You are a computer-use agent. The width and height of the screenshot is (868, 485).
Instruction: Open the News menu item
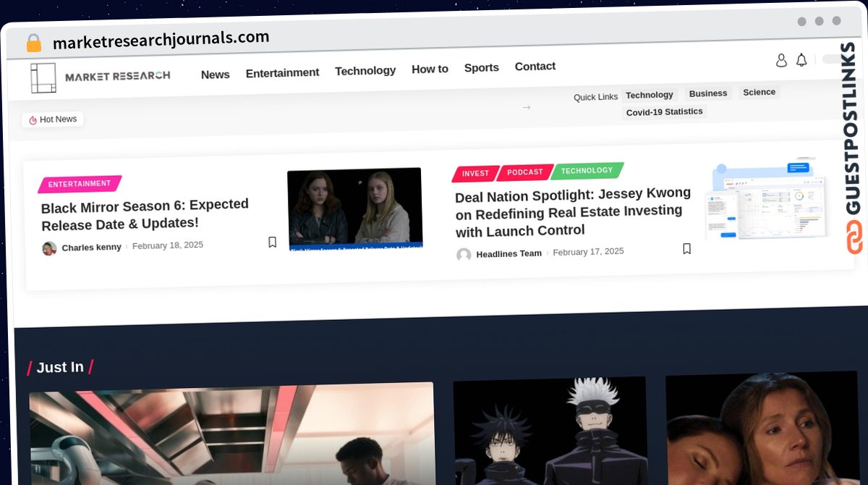coord(215,75)
